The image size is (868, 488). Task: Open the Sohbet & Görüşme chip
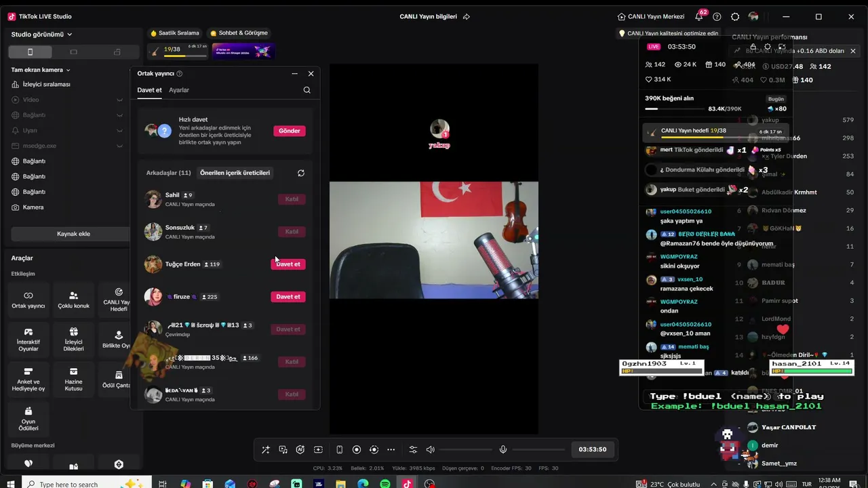(x=239, y=33)
